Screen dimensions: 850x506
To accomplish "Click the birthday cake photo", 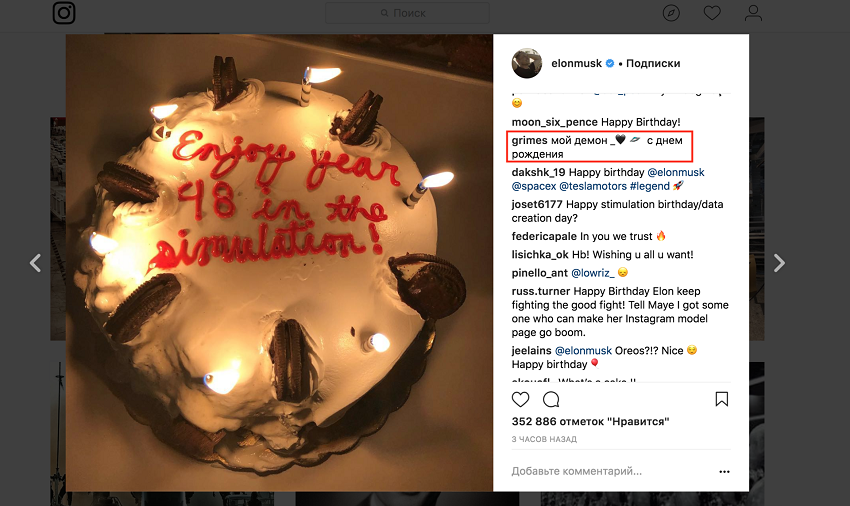I will [279, 263].
